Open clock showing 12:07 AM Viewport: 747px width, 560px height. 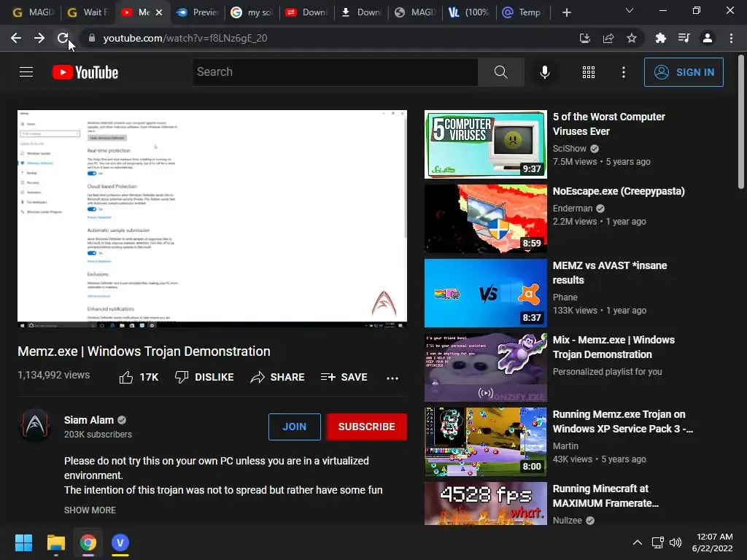click(x=712, y=542)
